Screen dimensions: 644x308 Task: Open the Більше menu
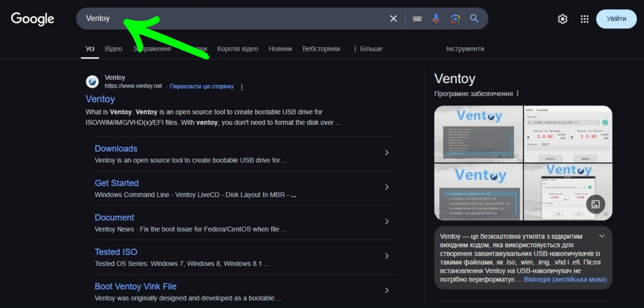(368, 49)
